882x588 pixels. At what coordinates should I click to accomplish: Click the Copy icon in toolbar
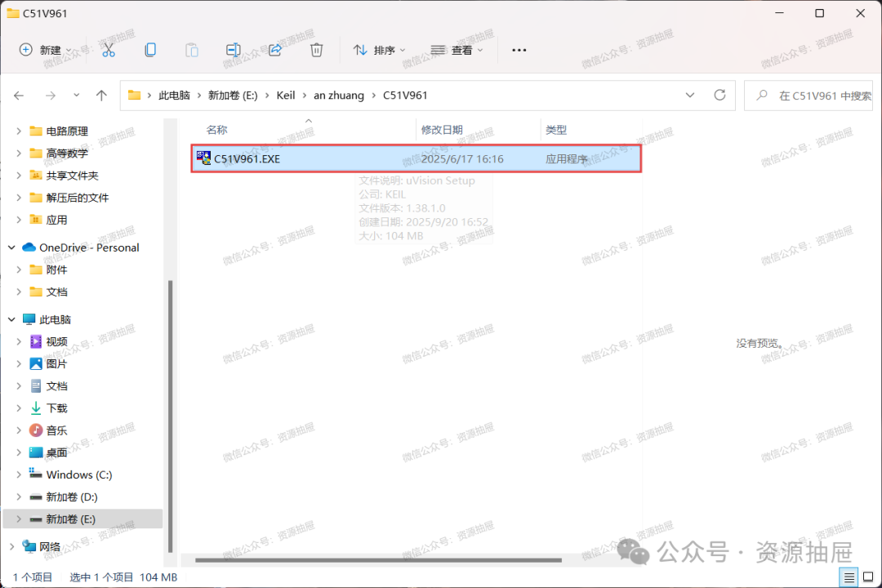(x=150, y=50)
